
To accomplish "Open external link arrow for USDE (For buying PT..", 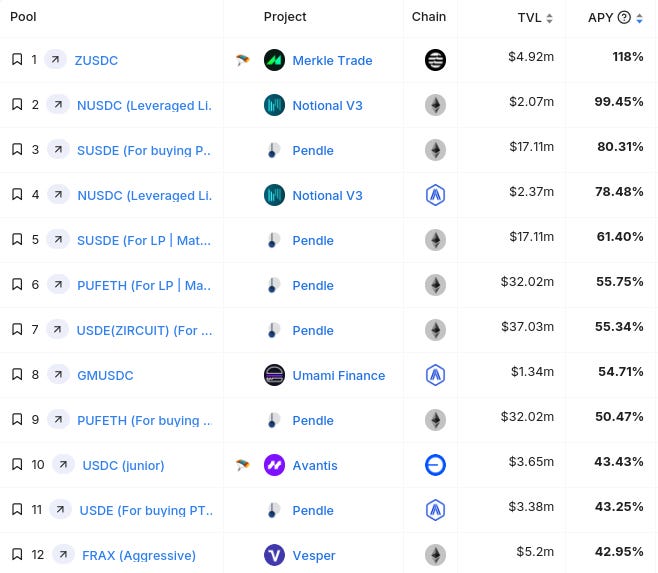I will click(60, 509).
